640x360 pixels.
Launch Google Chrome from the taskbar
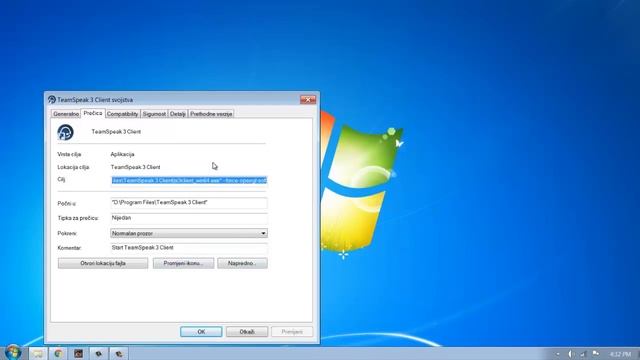58,353
